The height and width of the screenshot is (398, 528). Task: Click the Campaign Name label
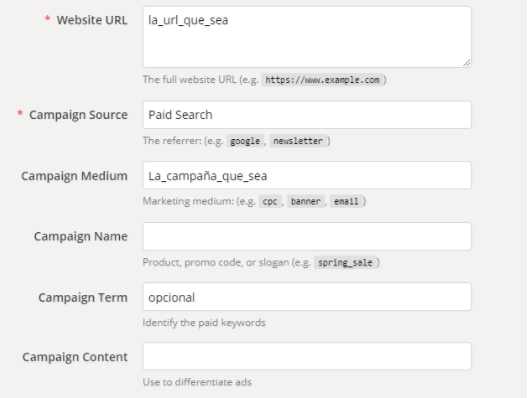click(x=81, y=236)
